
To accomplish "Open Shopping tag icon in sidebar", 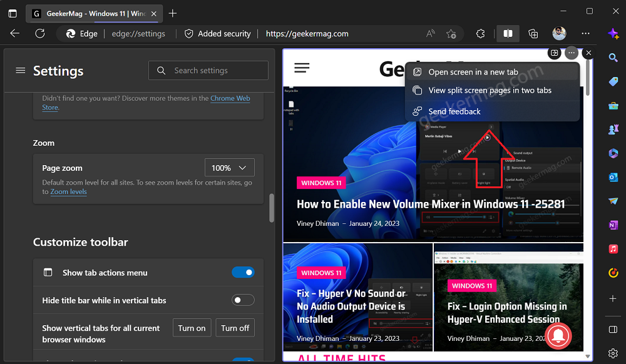I will pos(613,82).
